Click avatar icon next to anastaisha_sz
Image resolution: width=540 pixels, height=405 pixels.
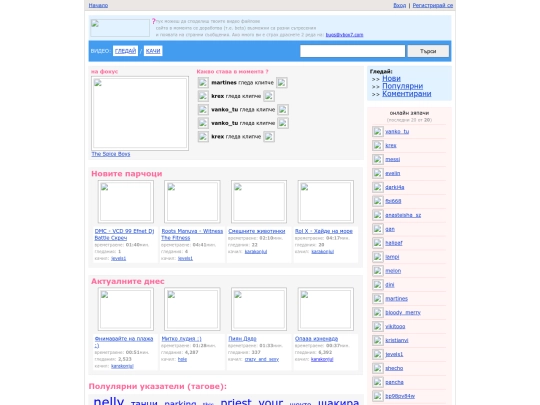coord(377,215)
